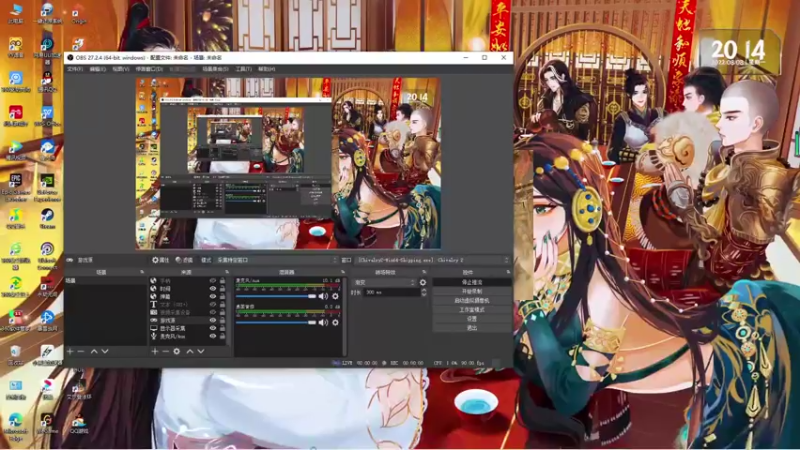Pop out the 混音器 mixer dock panel

(342, 272)
